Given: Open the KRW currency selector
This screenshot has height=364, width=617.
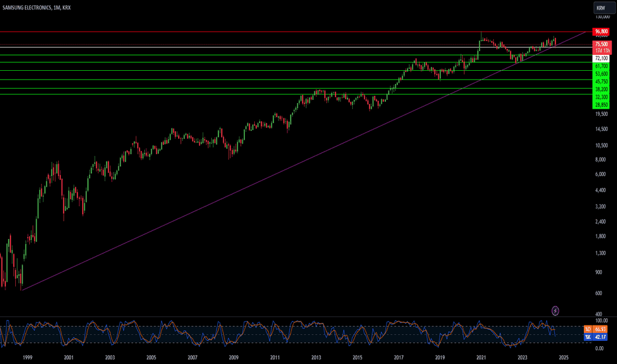Looking at the screenshot, I should coord(604,8).
